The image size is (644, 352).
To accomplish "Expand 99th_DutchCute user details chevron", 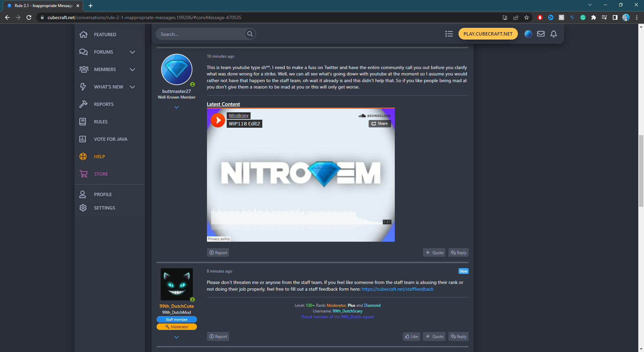I will 177,337.
